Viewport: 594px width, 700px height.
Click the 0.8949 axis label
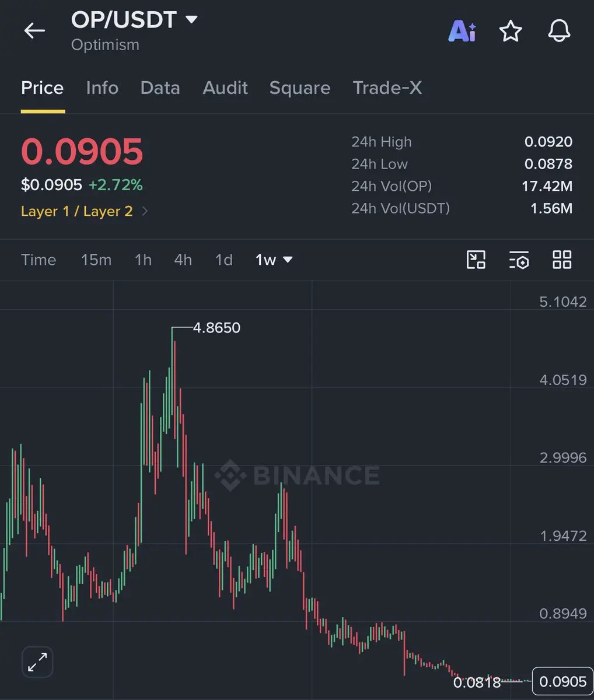(563, 613)
